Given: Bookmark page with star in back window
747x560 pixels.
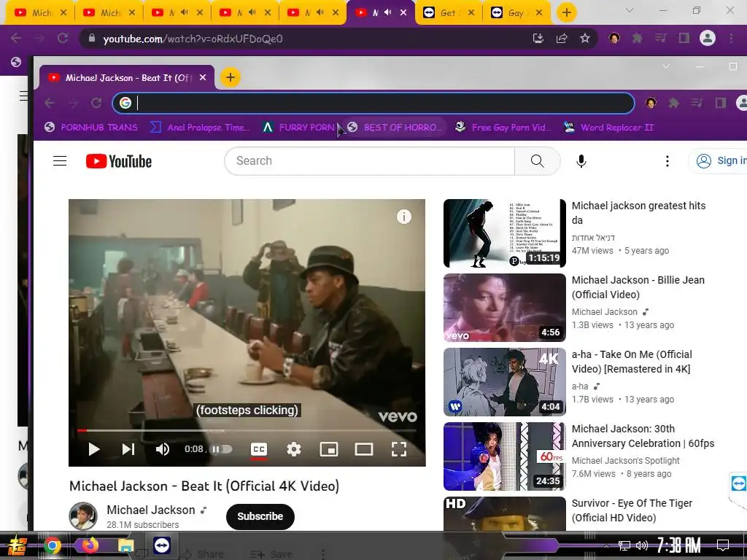Looking at the screenshot, I should (x=585, y=38).
